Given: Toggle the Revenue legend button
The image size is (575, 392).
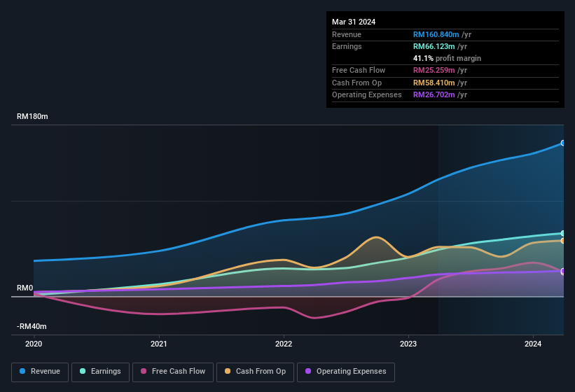Looking at the screenshot, I should pos(40,372).
